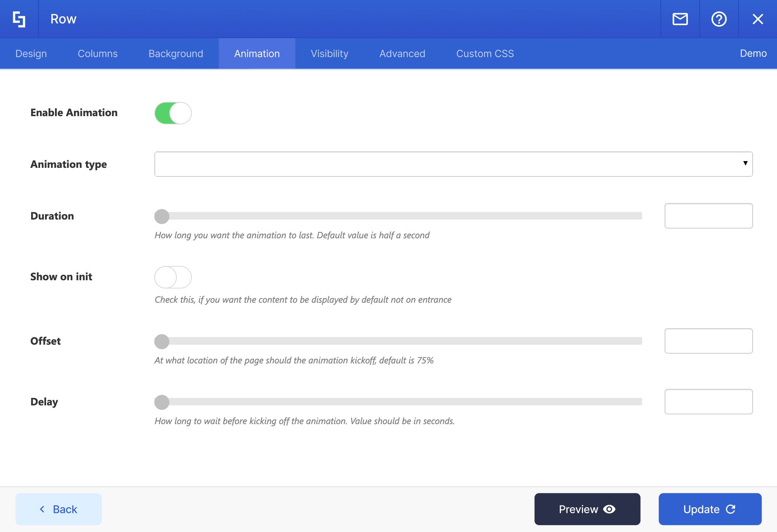Click the Preview button
Screen dimensions: 777x532
click(587, 509)
